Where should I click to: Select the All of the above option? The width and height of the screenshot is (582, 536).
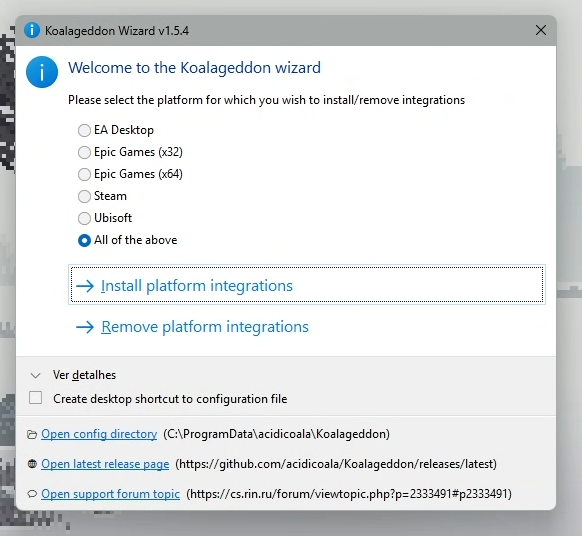click(x=84, y=241)
